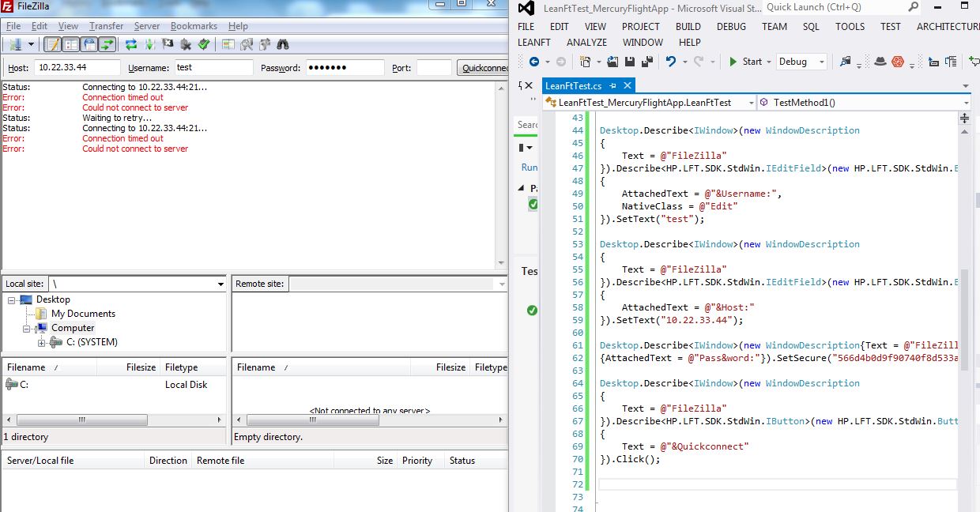This screenshot has height=512, width=980.
Task: Select LeanFtTest.cs editor tab
Action: [573, 85]
